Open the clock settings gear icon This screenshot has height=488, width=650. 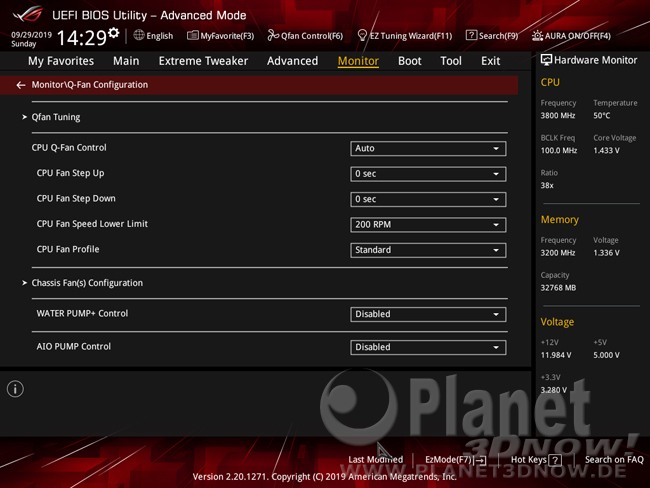114,33
